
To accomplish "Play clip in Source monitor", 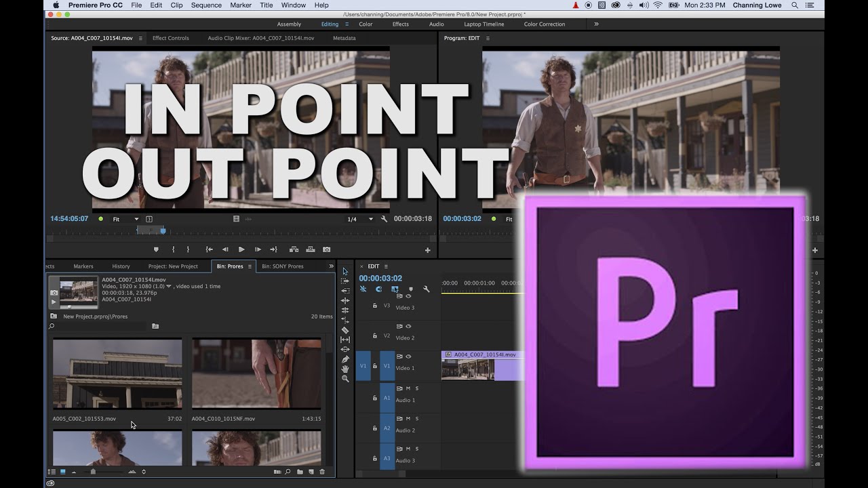I will (241, 249).
